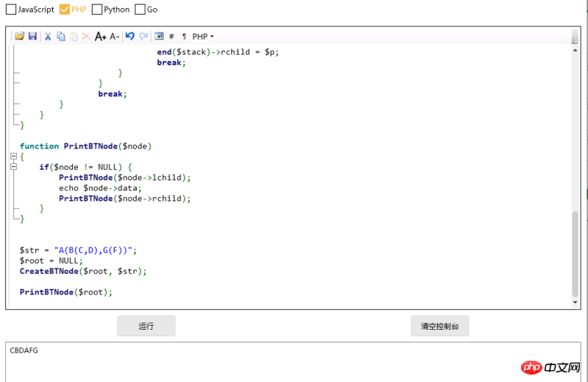The height and width of the screenshot is (382, 588).
Task: Paste using the clipboard icon
Action: coord(74,36)
